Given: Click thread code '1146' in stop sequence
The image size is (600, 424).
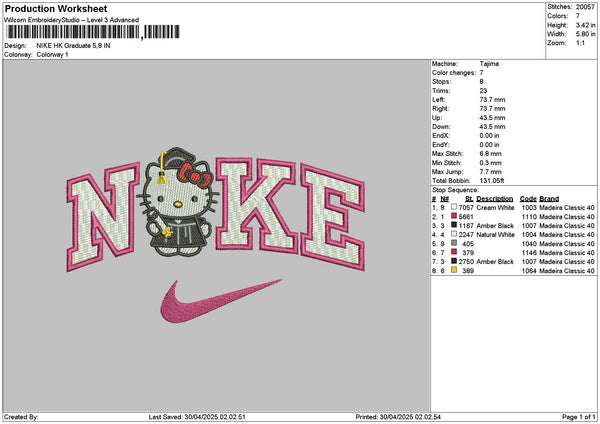Looking at the screenshot, I should (529, 253).
